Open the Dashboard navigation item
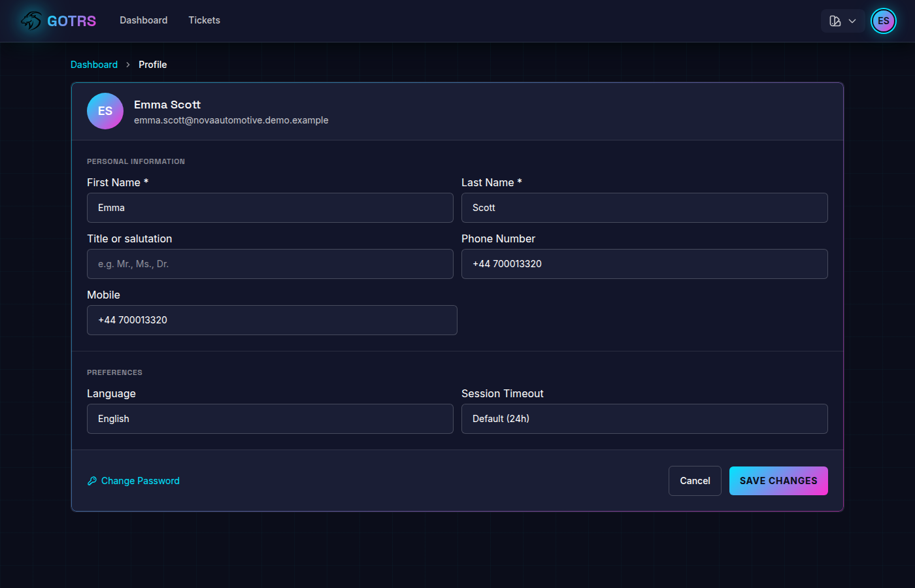This screenshot has height=588, width=915. coord(143,20)
